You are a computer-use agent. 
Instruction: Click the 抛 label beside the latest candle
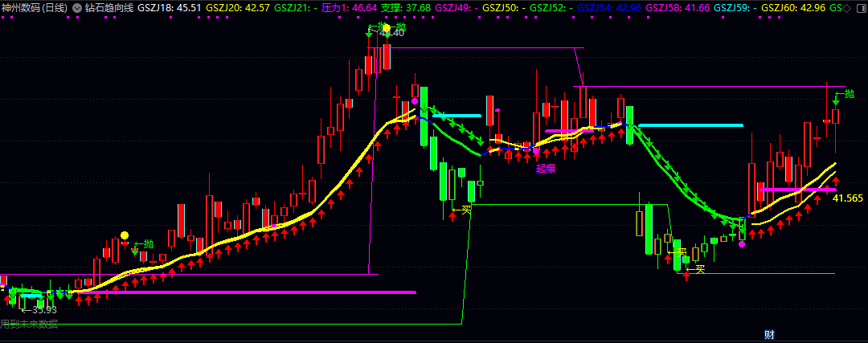point(850,93)
